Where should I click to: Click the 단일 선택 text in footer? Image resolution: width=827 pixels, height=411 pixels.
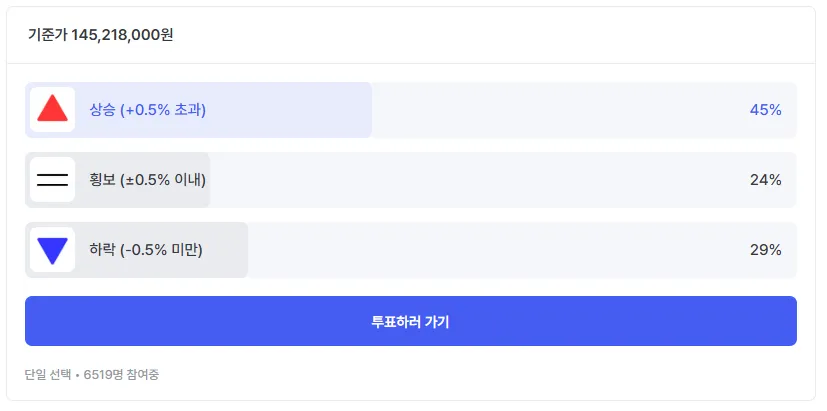47,375
